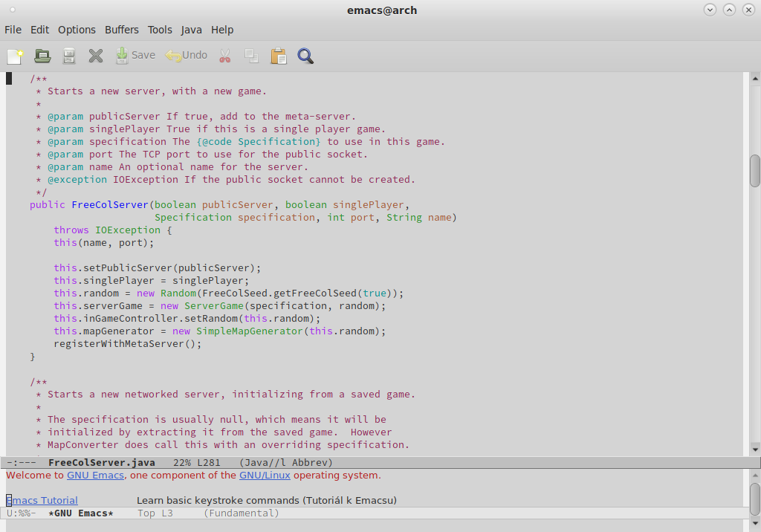The width and height of the screenshot is (761, 532).
Task: Click the scroll-down arrow of the code pane
Action: 754,450
